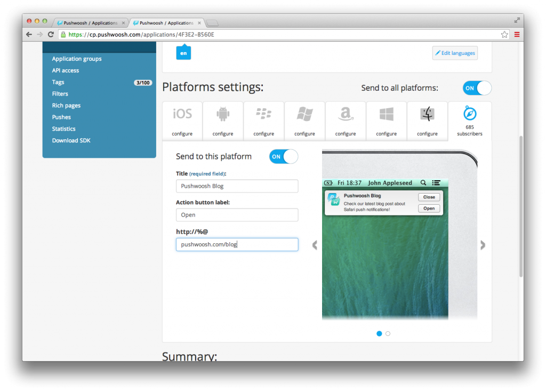Image resolution: width=546 pixels, height=392 pixels.
Task: Click the Action button label field
Action: pyautogui.click(x=237, y=214)
